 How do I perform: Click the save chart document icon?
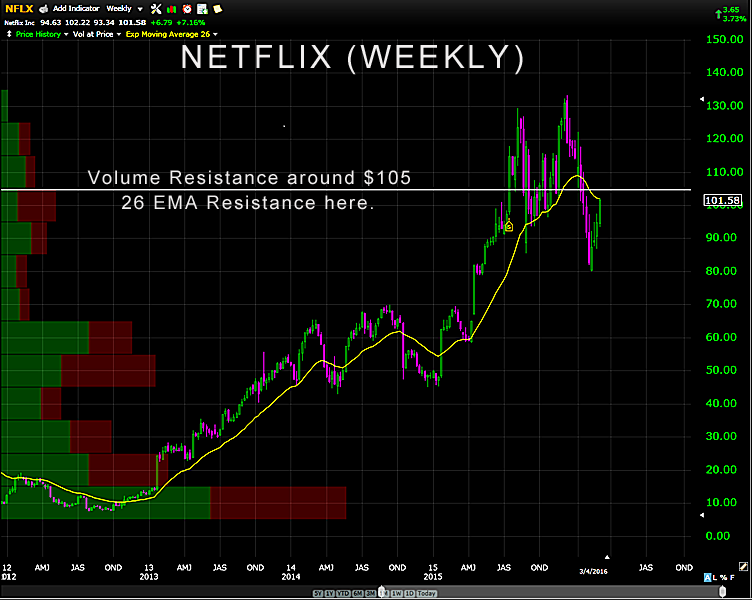[201, 9]
